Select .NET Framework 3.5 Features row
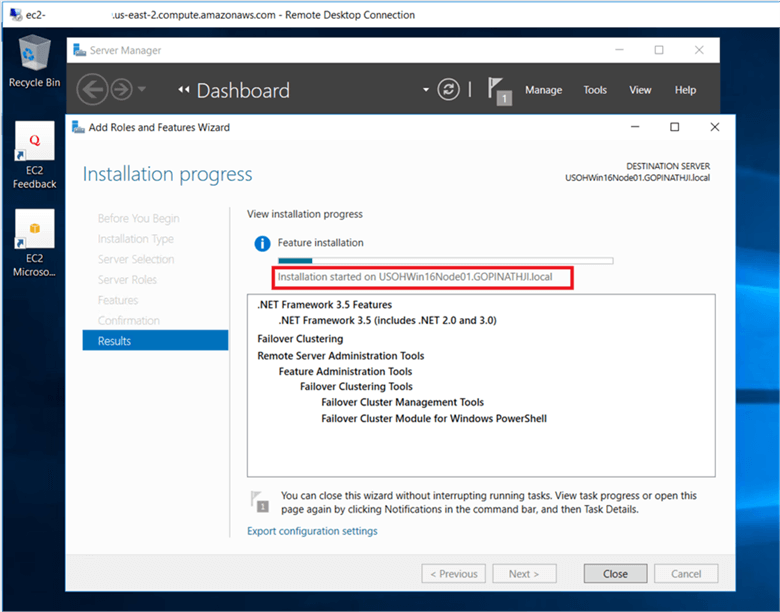Image resolution: width=780 pixels, height=612 pixels. click(x=324, y=305)
